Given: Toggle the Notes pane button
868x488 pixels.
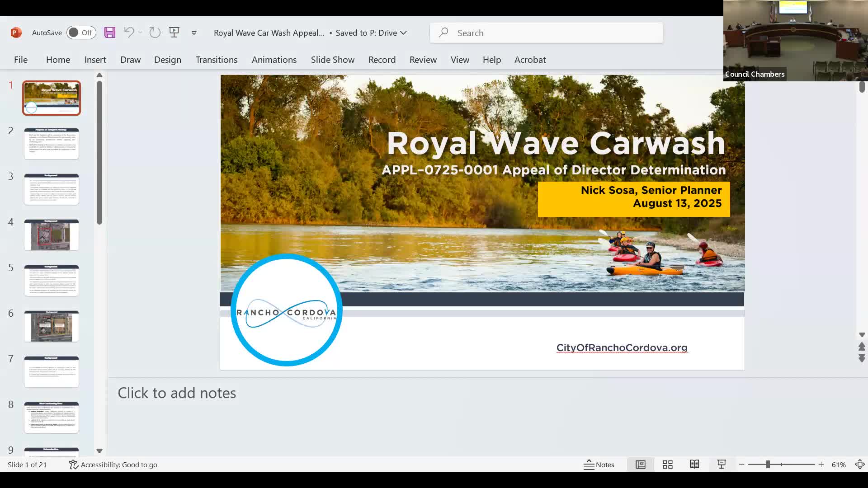Looking at the screenshot, I should pos(599,465).
